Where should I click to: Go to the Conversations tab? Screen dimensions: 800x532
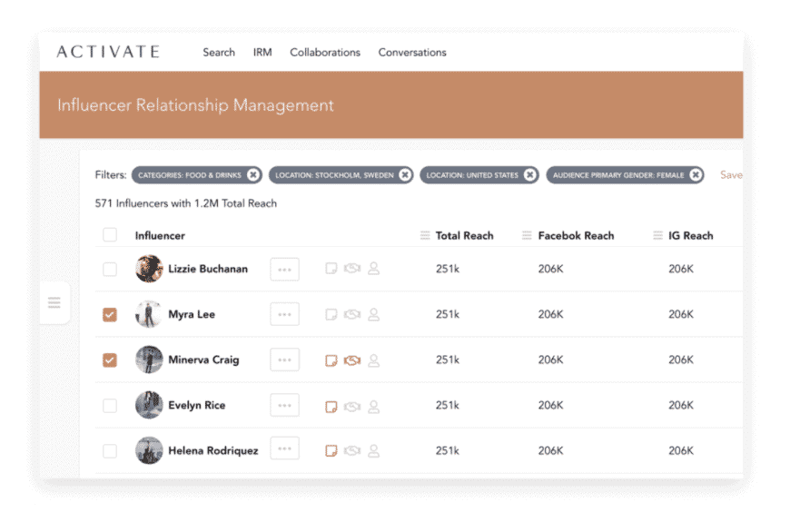[x=412, y=53]
